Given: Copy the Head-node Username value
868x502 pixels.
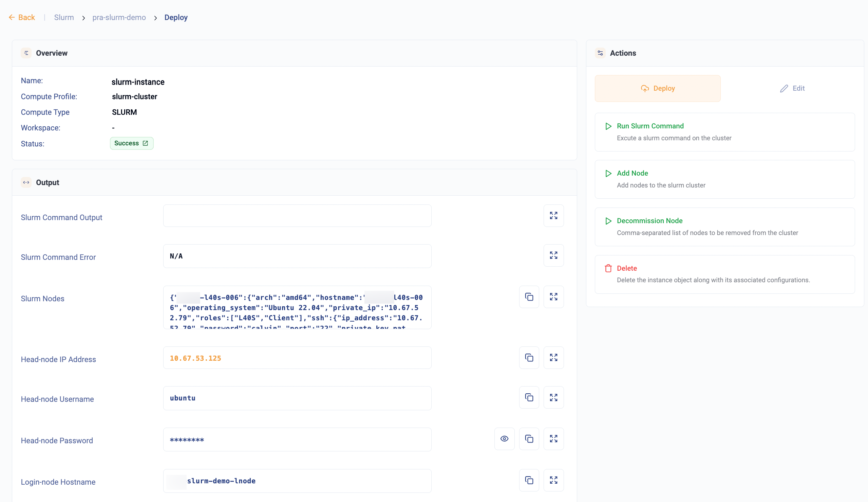Looking at the screenshot, I should [x=529, y=397].
